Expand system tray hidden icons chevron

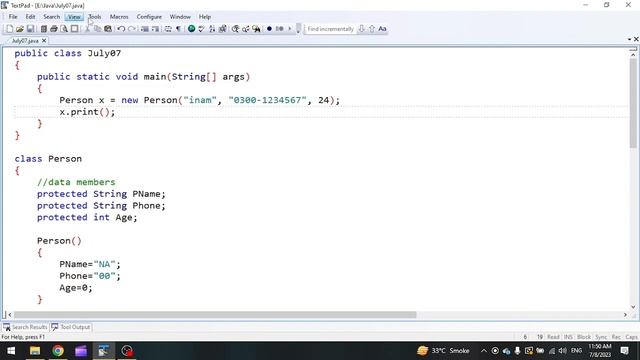pyautogui.click(x=484, y=351)
